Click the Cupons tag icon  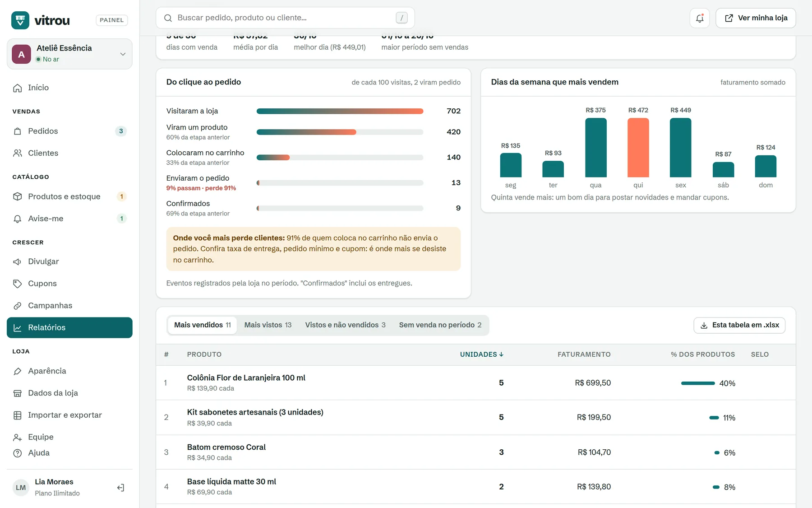click(x=18, y=284)
